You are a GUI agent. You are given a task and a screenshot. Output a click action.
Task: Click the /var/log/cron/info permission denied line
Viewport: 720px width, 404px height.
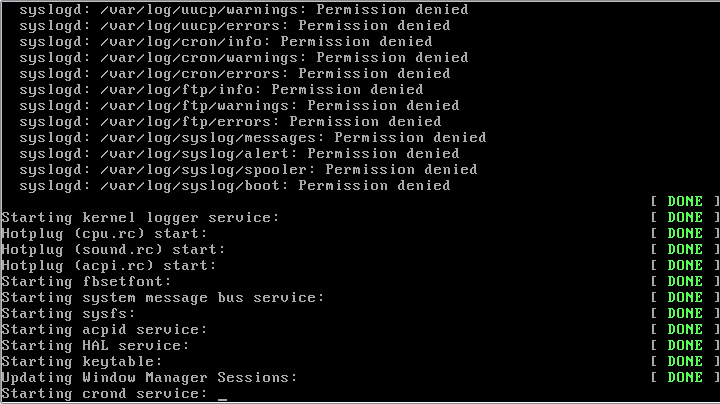tap(225, 41)
